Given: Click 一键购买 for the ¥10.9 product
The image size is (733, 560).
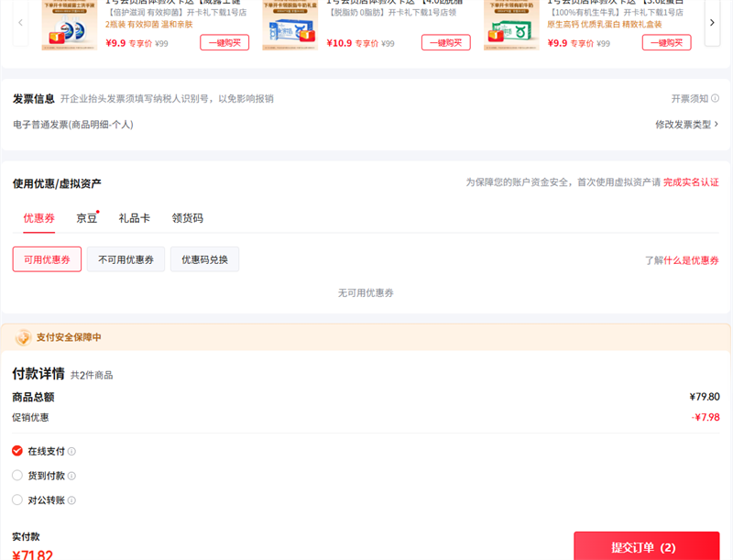Looking at the screenshot, I should click(x=445, y=43).
